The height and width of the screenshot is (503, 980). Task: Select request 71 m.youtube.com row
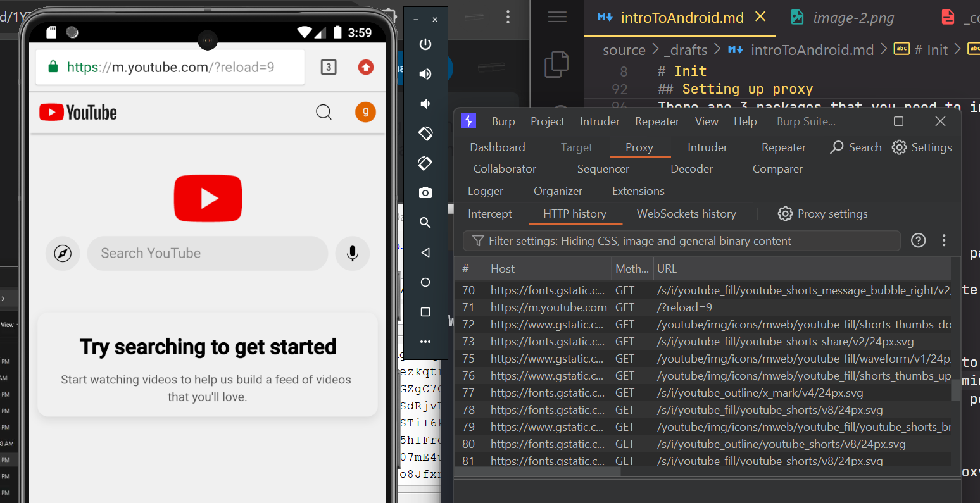point(703,307)
